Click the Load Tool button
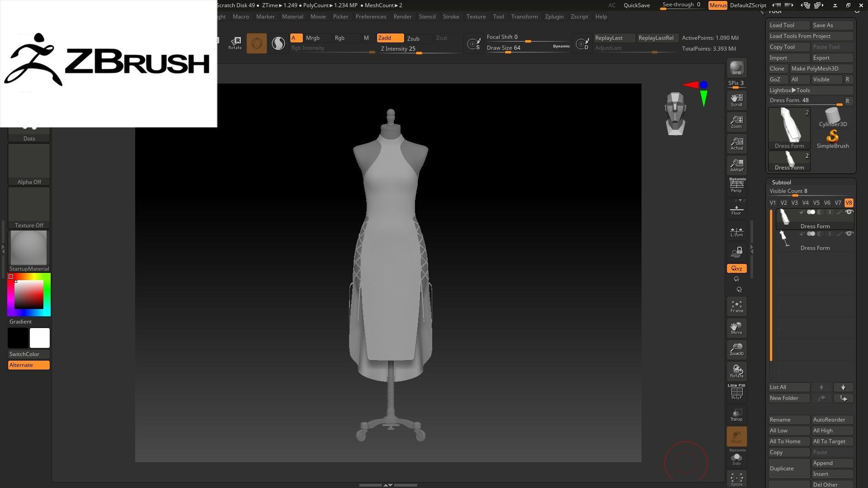The width and height of the screenshot is (868, 488). coord(788,25)
